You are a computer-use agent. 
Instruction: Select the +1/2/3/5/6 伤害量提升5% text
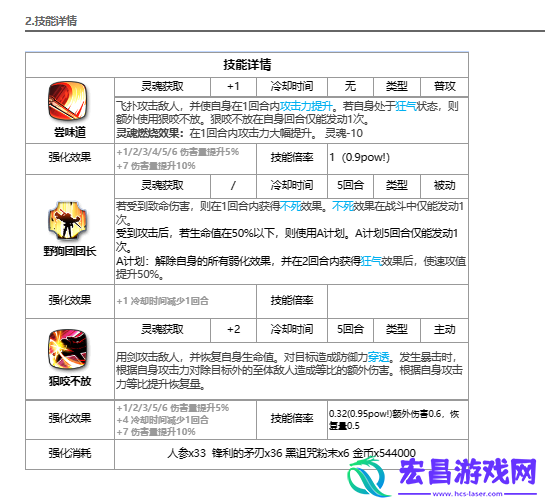pos(173,408)
